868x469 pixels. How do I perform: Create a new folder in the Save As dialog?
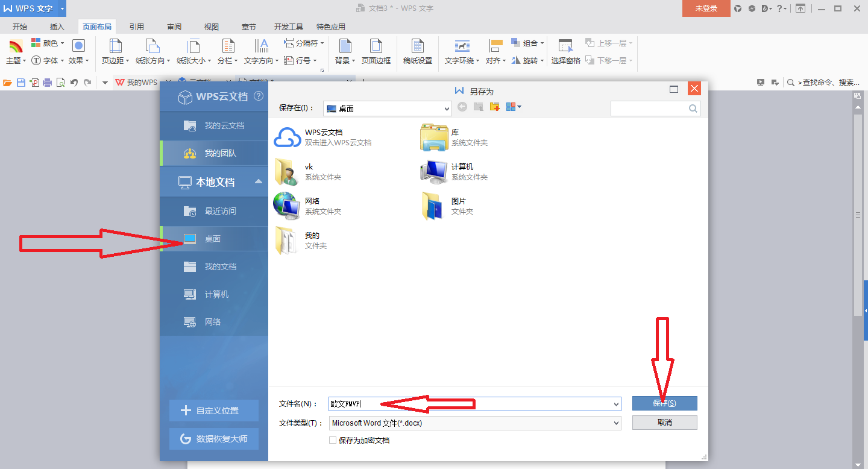tap(495, 107)
